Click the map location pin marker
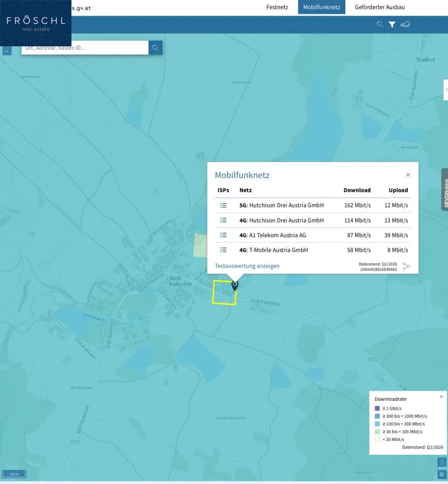Image resolution: width=448 pixels, height=484 pixels. pyautogui.click(x=235, y=285)
